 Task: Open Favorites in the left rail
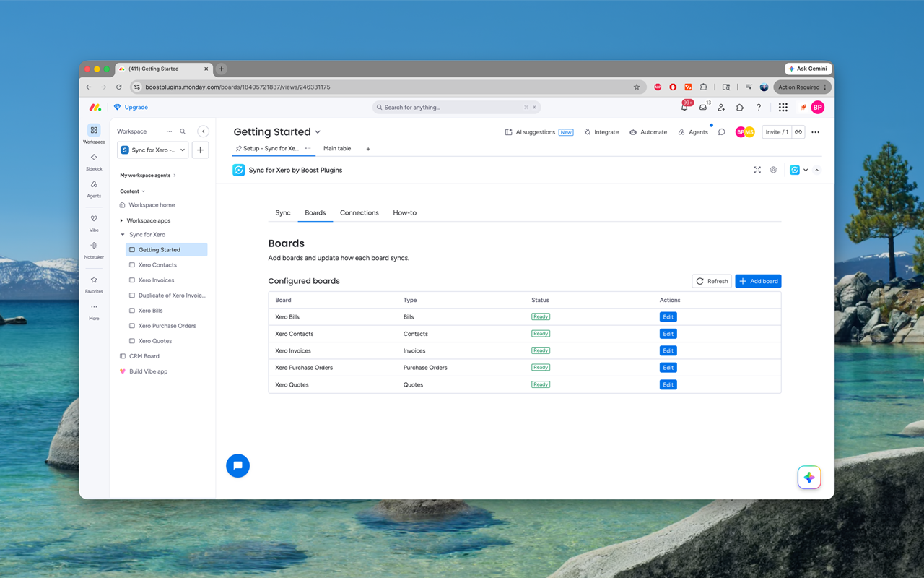tap(94, 280)
